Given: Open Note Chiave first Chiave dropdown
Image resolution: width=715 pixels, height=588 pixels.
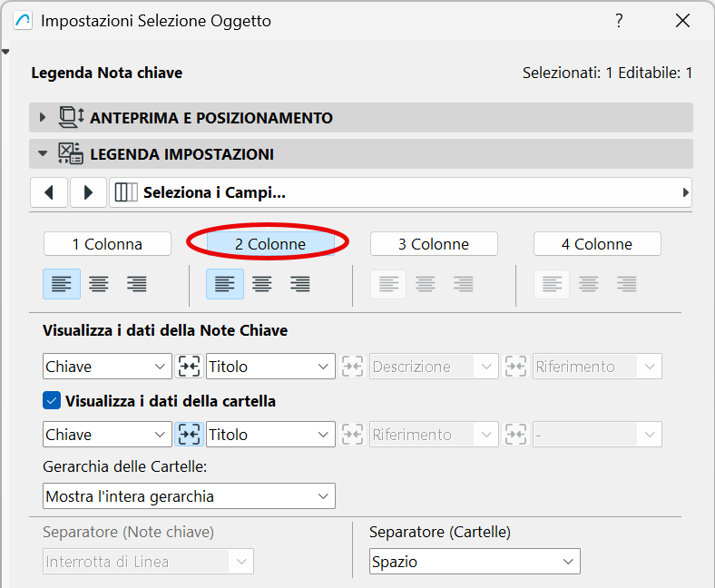Looking at the screenshot, I should click(x=107, y=367).
